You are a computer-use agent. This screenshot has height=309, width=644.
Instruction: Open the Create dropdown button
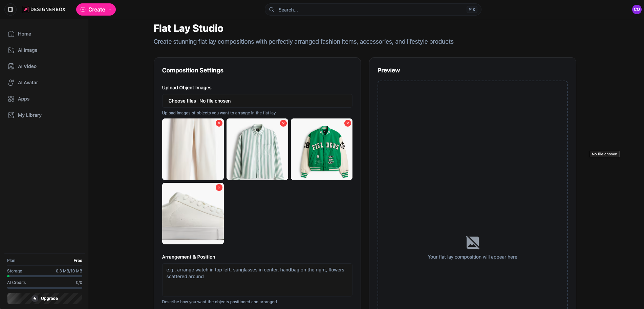click(96, 9)
